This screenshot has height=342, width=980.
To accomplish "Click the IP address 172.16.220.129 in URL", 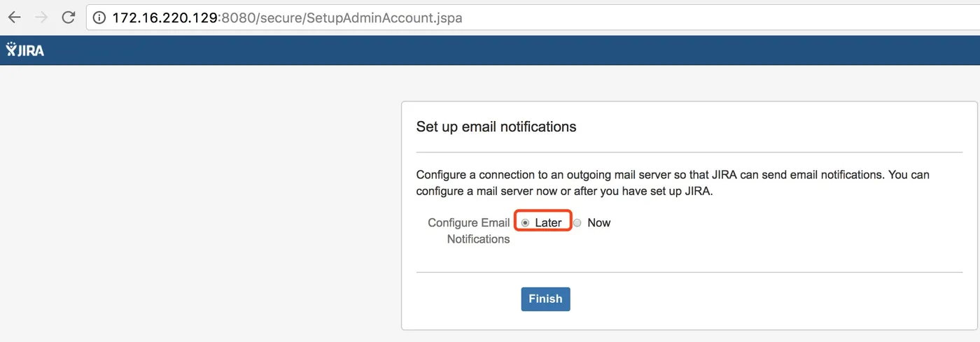I will coord(165,17).
